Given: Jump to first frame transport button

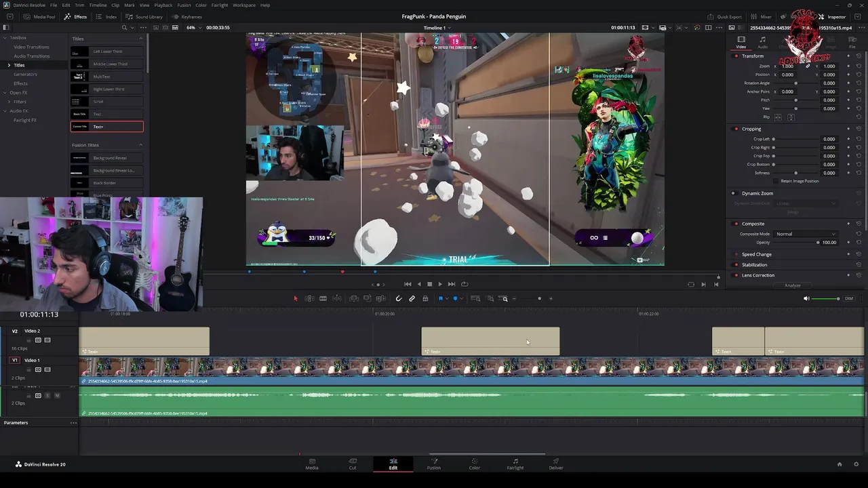Looking at the screenshot, I should [x=408, y=284].
